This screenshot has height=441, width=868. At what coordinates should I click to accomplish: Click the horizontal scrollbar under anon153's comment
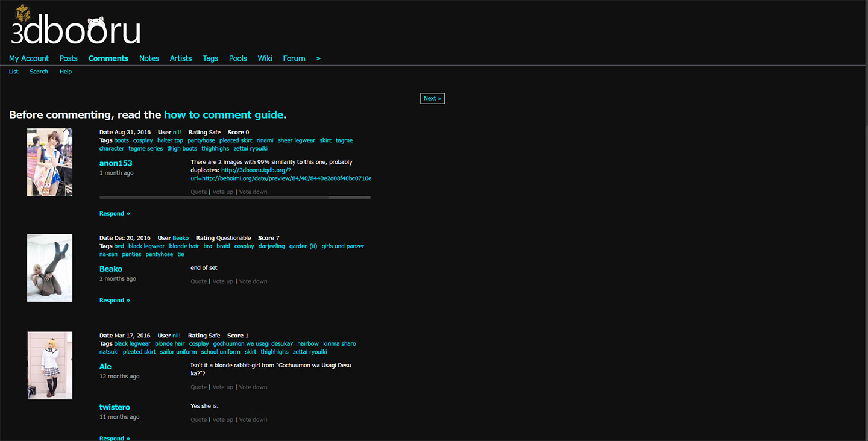coord(235,198)
